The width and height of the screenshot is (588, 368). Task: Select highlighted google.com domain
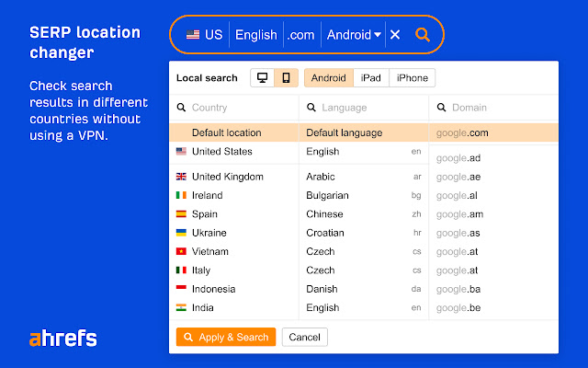[493, 132]
